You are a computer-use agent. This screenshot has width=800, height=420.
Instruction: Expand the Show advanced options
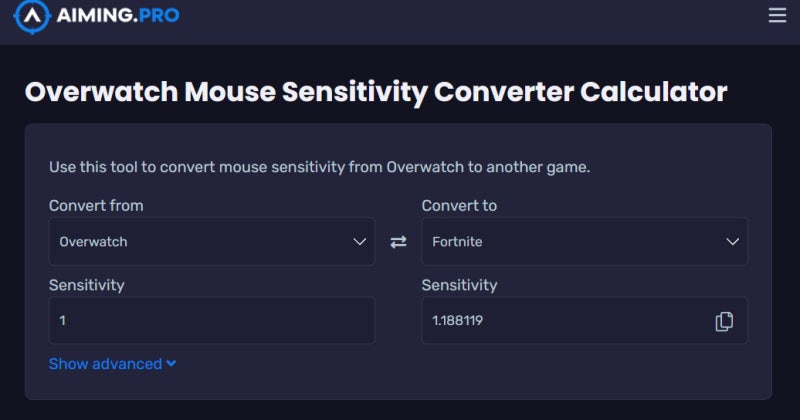(105, 364)
